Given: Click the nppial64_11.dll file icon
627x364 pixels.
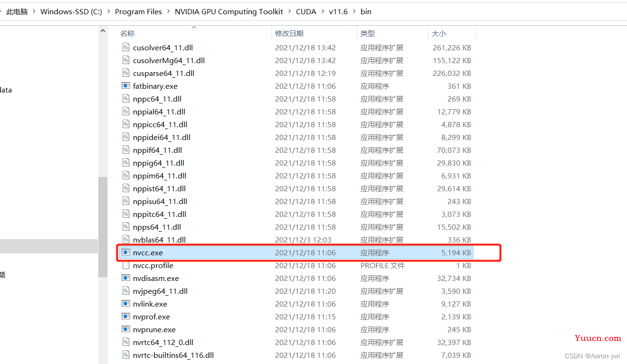Looking at the screenshot, I should [126, 112].
